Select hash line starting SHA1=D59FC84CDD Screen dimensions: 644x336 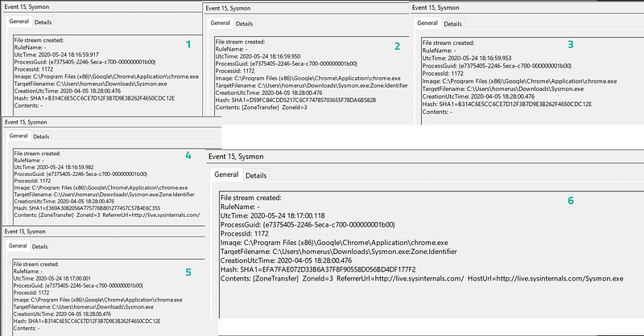295,100
